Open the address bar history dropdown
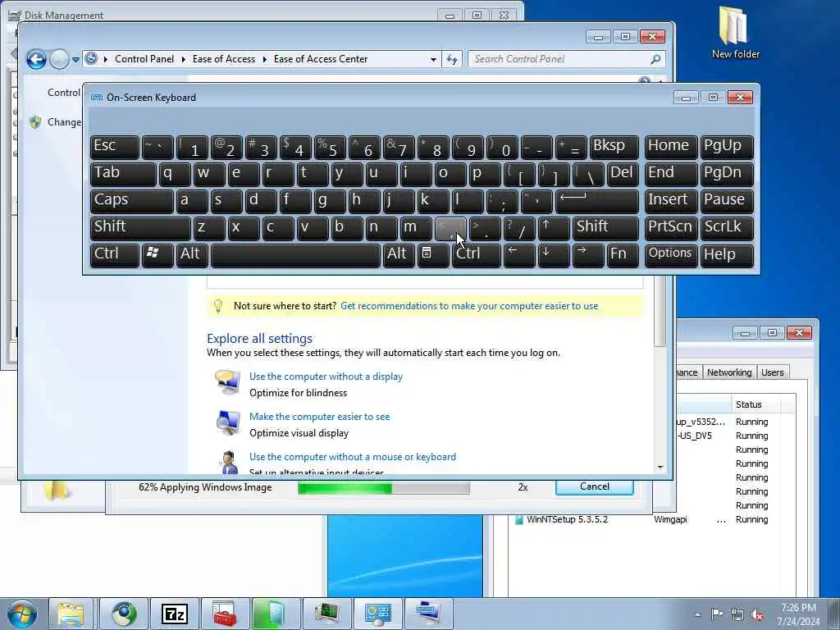The image size is (840, 630). 433,59
